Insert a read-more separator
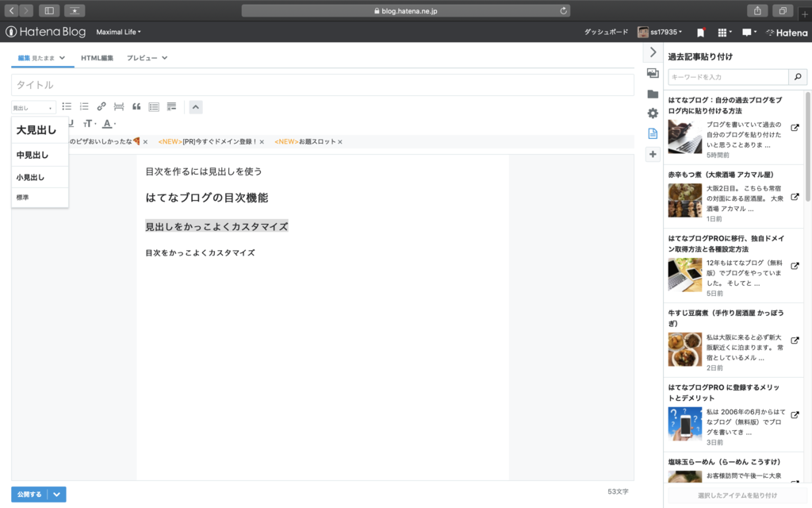The height and width of the screenshot is (508, 812). click(x=119, y=107)
